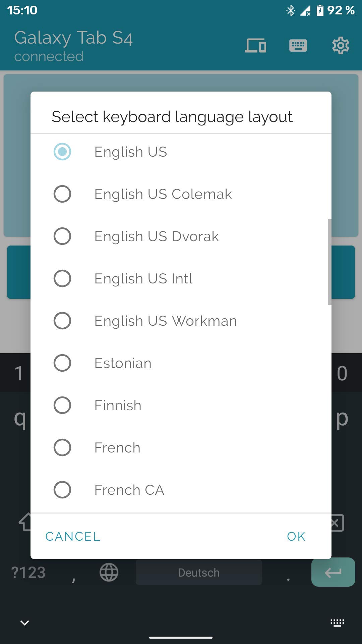This screenshot has height=644, width=362.
Task: Select Finnish radio button
Action: (62, 405)
